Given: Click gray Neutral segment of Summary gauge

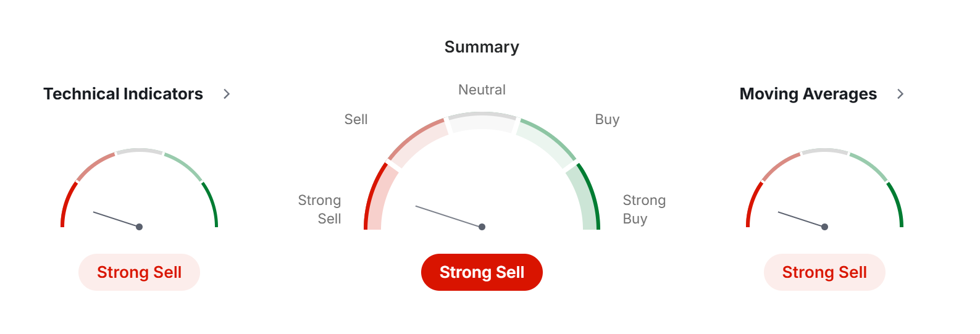Looking at the screenshot, I should [482, 120].
